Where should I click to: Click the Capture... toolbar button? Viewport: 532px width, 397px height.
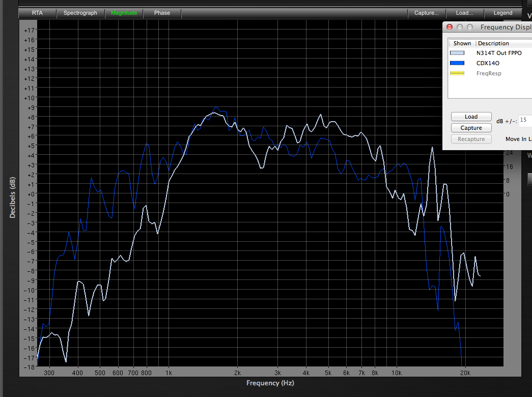click(x=427, y=13)
